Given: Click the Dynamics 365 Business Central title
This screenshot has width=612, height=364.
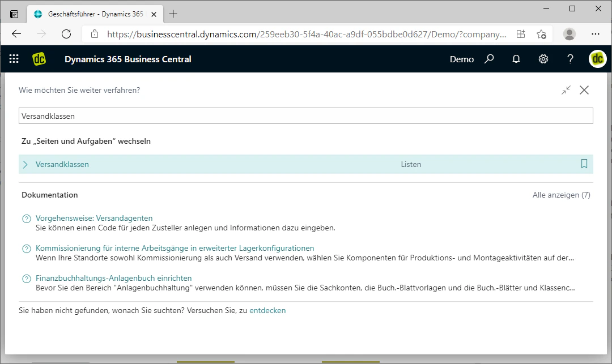Looking at the screenshot, I should (128, 59).
